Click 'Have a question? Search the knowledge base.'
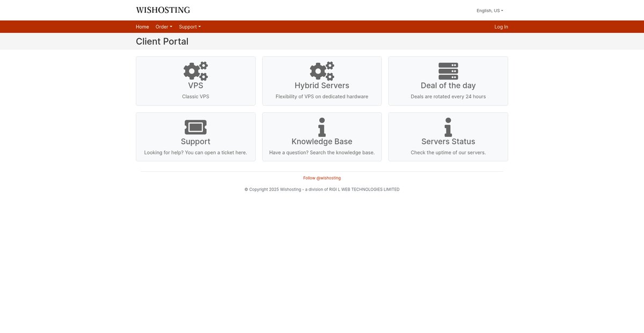The height and width of the screenshot is (333, 644). coord(322,153)
